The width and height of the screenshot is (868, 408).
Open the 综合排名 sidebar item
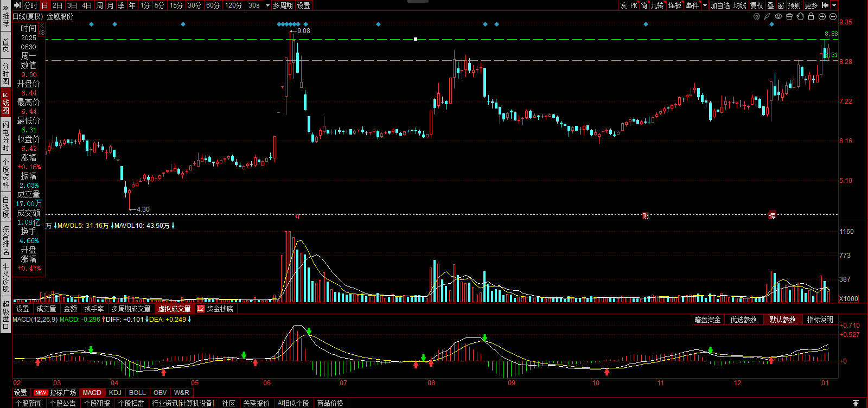point(5,241)
